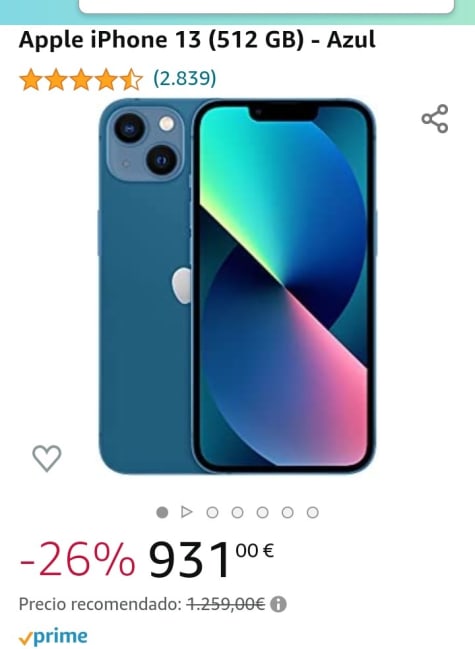Screen dimensions: 475x649
Task: Jump to fifth carousel image dot
Action: pos(262,512)
